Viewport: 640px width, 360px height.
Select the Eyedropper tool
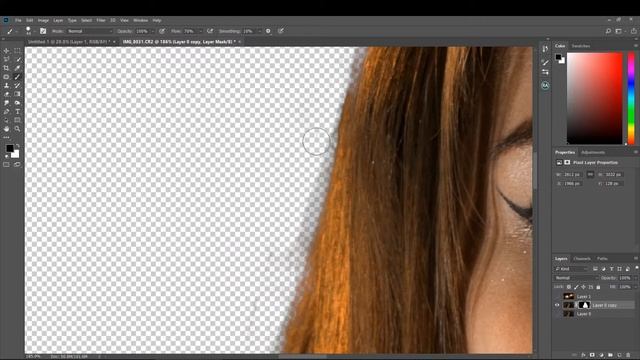(x=17, y=68)
